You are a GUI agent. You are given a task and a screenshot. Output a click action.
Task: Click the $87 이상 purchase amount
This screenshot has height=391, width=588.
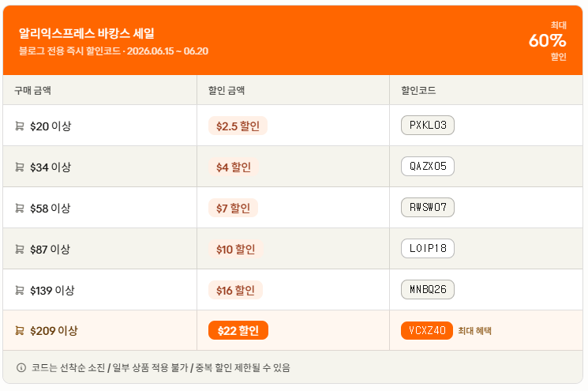click(51, 249)
